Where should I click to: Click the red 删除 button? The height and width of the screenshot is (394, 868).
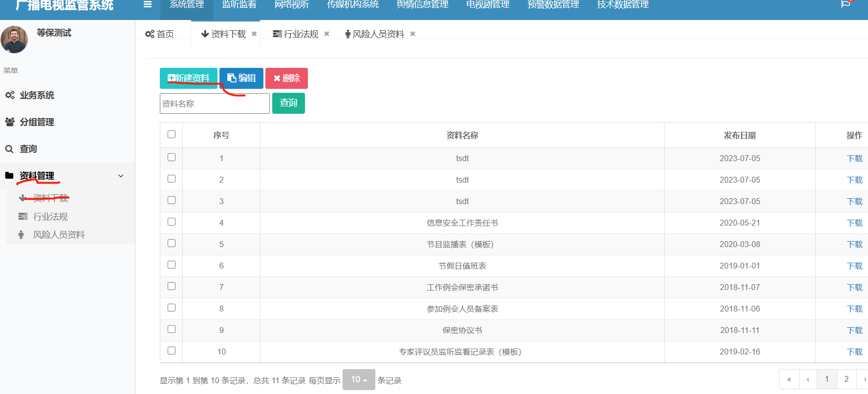[x=286, y=78]
